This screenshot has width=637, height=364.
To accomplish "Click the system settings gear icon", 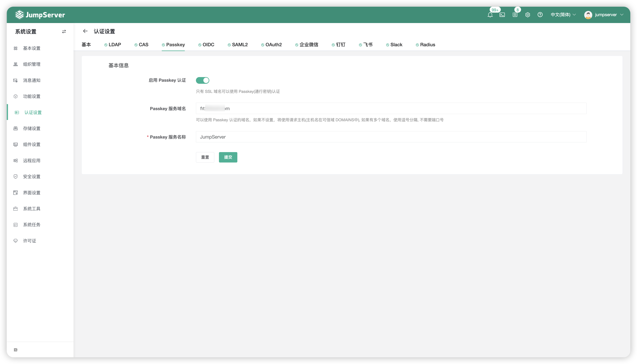I will [x=527, y=15].
